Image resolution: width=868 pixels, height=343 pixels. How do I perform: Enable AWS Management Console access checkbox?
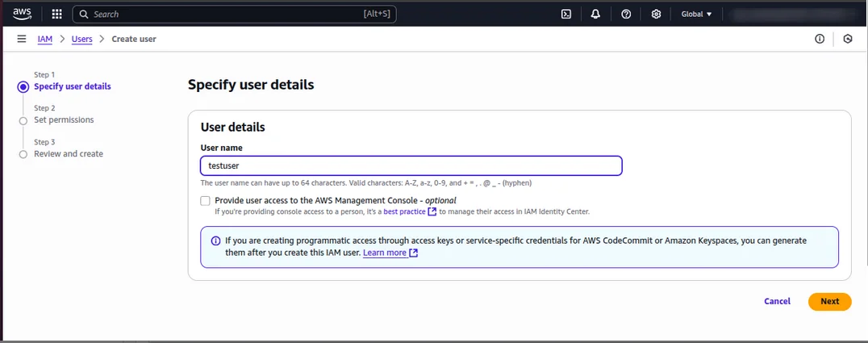click(206, 200)
